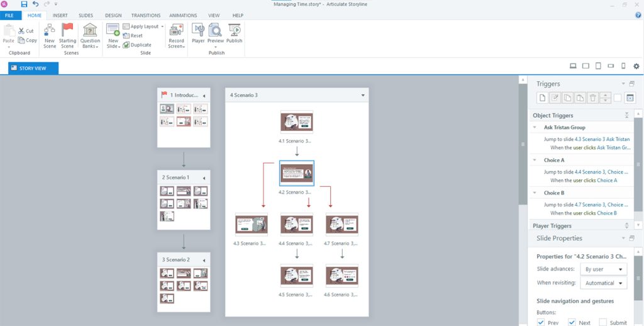Image resolution: width=644 pixels, height=326 pixels.
Task: Enable the Submit button checkbox
Action: pos(602,322)
